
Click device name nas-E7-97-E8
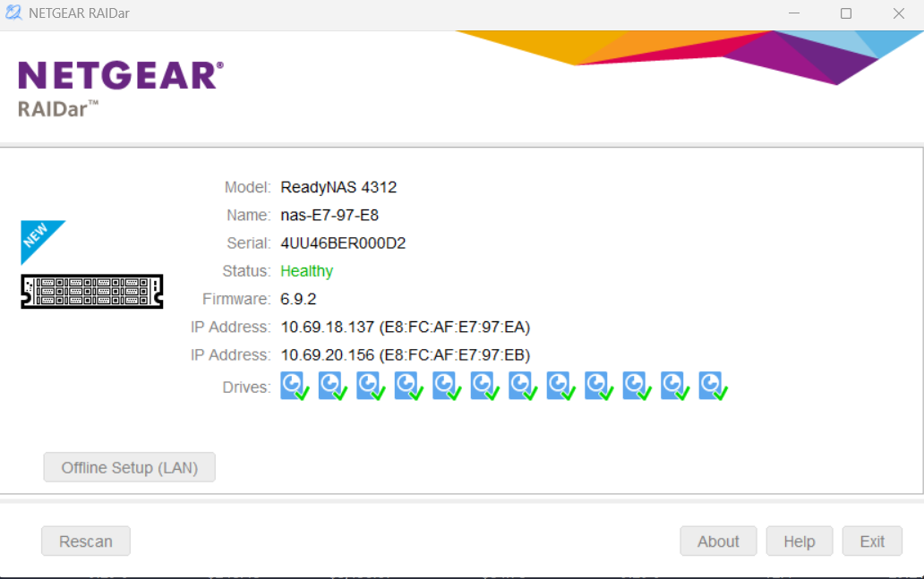pyautogui.click(x=329, y=215)
